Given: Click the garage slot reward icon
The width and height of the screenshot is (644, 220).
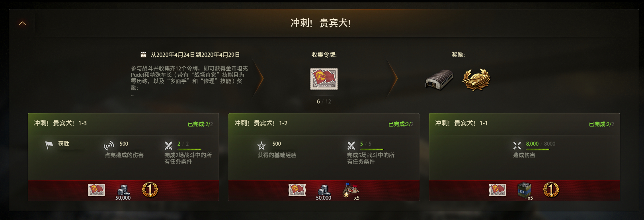Looking at the screenshot, I should click(x=439, y=80).
